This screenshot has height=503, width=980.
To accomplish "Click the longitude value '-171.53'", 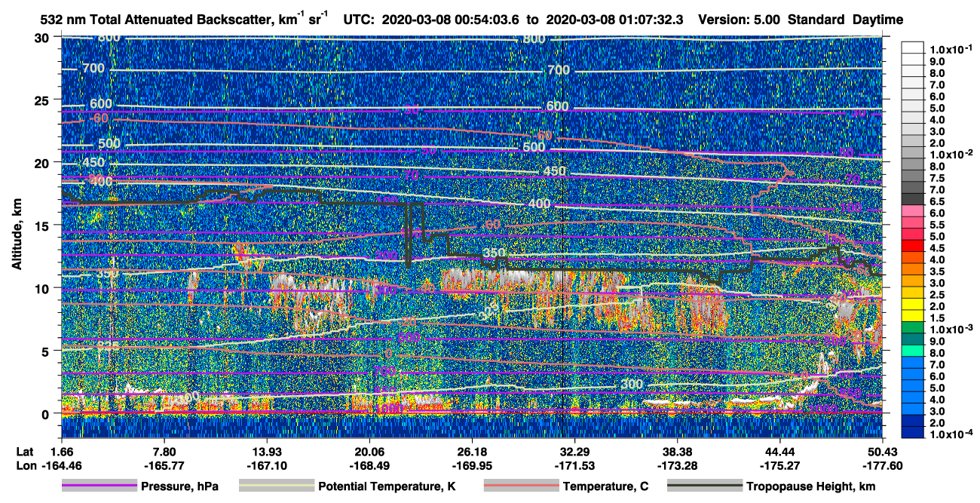I will (x=574, y=465).
